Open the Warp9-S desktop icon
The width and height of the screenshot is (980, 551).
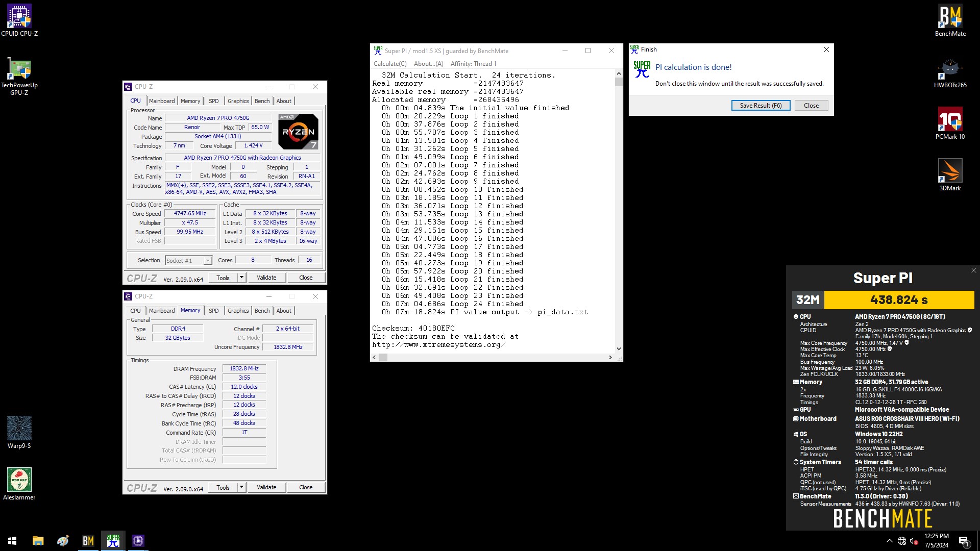click(x=19, y=432)
